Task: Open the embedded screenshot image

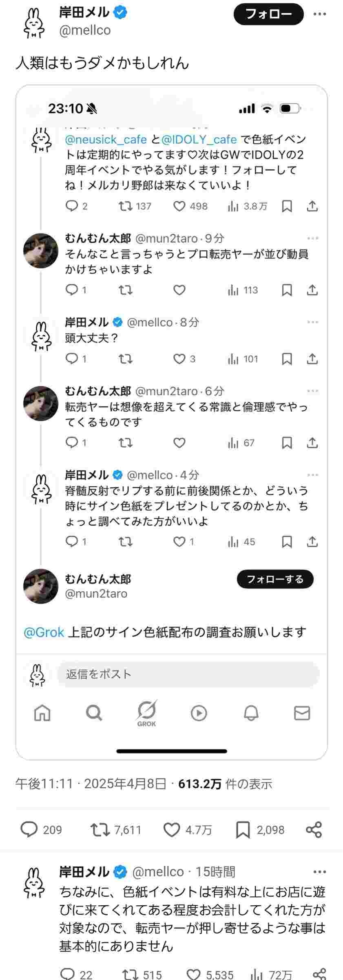Action: pos(171,422)
